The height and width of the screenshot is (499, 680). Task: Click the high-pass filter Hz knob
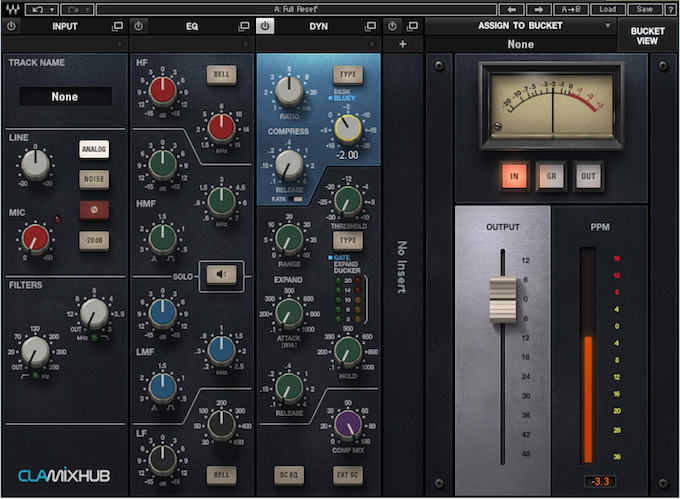tap(36, 351)
